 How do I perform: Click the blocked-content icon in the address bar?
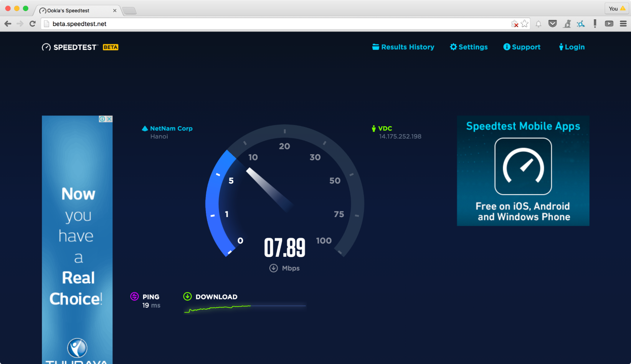pos(515,24)
